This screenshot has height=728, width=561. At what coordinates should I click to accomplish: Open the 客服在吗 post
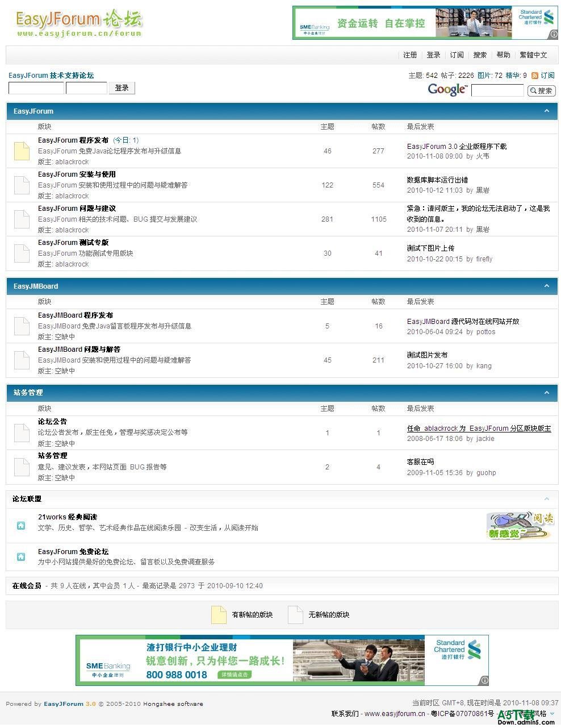tap(420, 462)
